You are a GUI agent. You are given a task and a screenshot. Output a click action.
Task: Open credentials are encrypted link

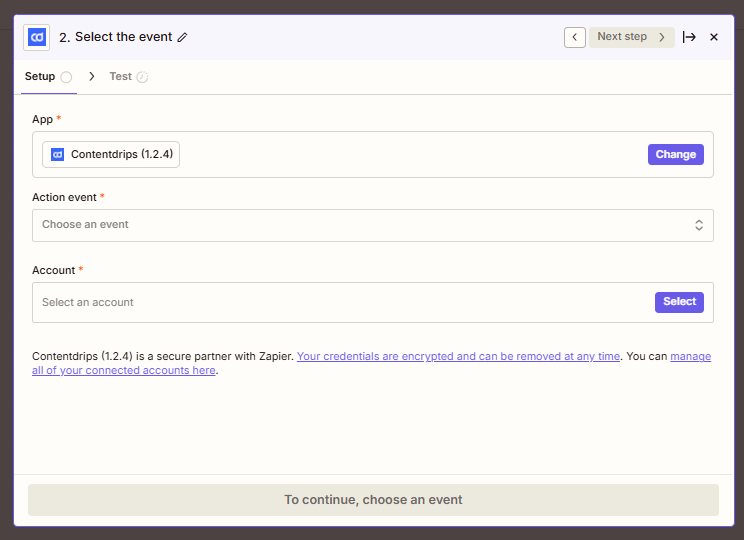point(458,356)
